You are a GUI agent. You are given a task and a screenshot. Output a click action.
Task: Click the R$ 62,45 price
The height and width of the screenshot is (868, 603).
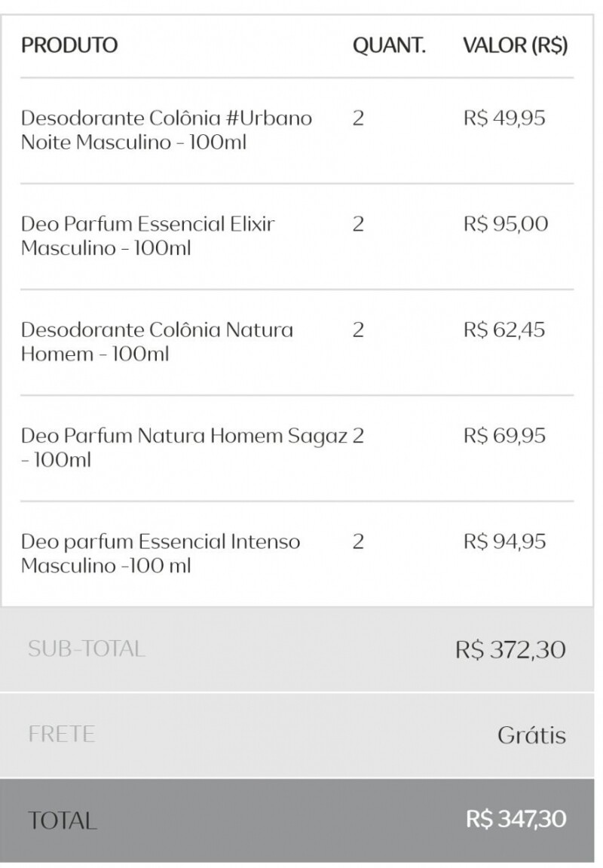click(504, 330)
